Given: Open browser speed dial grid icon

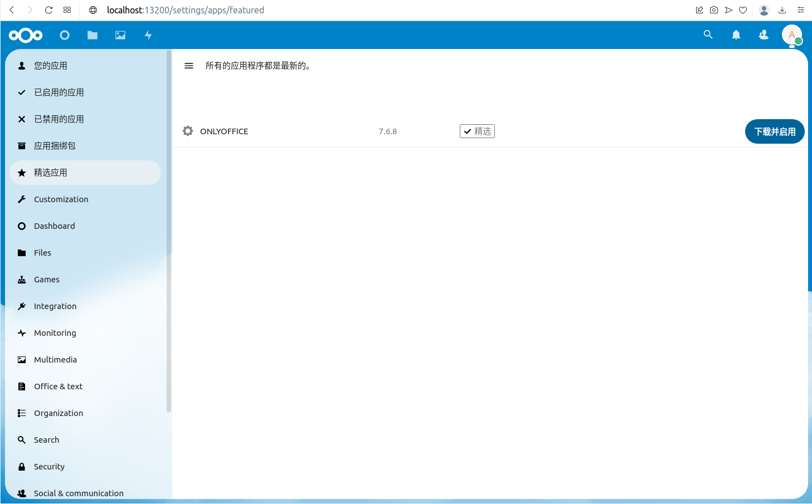Looking at the screenshot, I should click(x=67, y=10).
